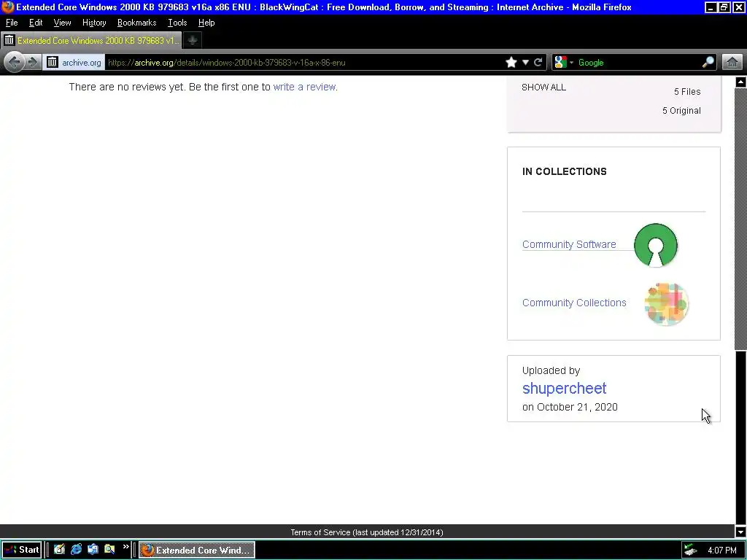Open the URL history dropdown arrow

525,63
